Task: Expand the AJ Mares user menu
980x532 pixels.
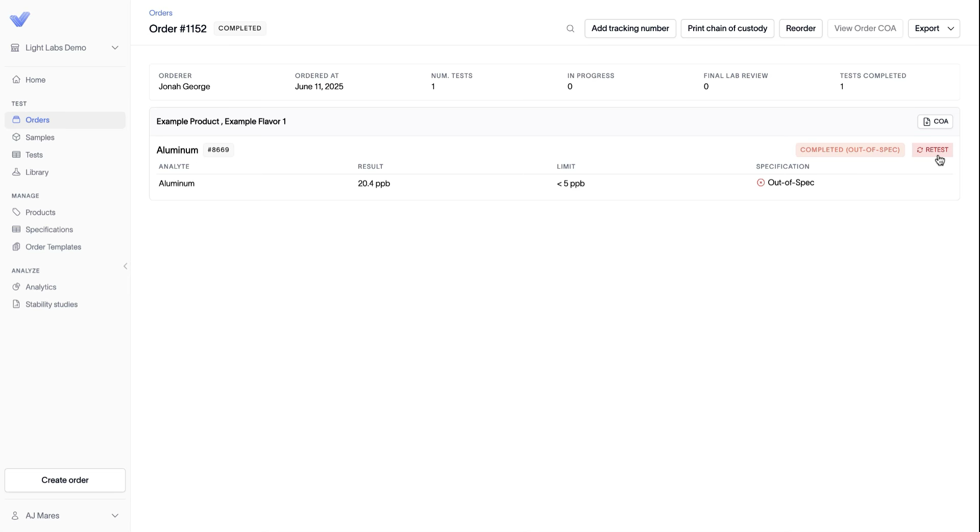Action: coord(65,516)
